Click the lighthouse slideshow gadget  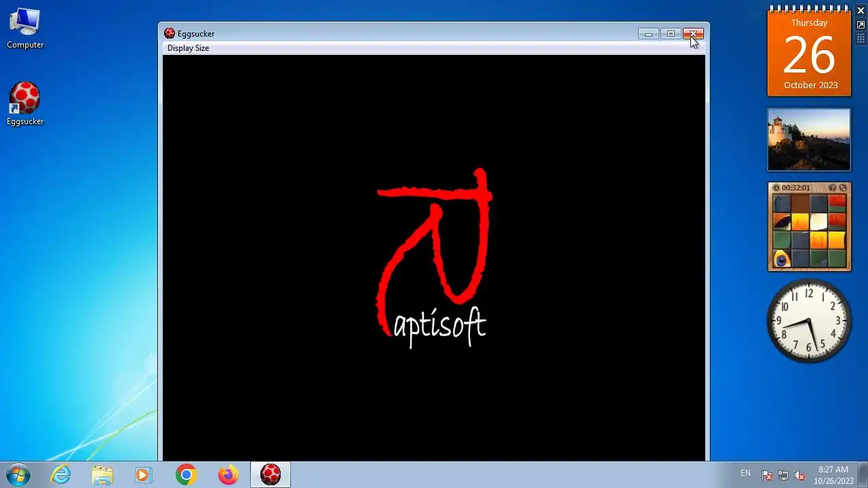point(809,140)
